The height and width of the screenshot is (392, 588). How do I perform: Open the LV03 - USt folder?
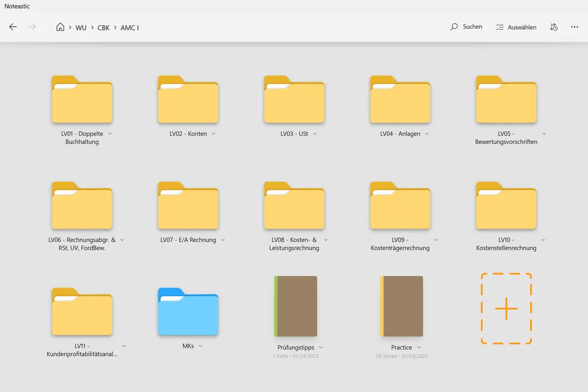point(294,100)
